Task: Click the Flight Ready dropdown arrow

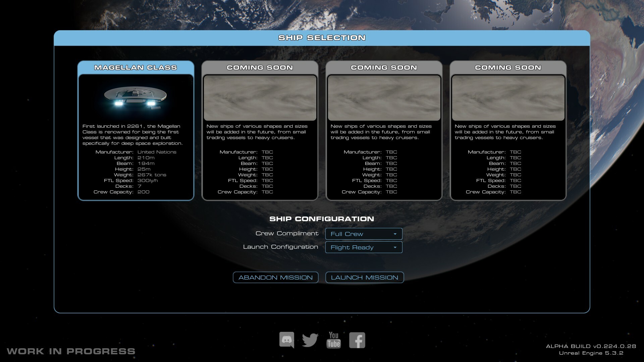Action: [395, 247]
